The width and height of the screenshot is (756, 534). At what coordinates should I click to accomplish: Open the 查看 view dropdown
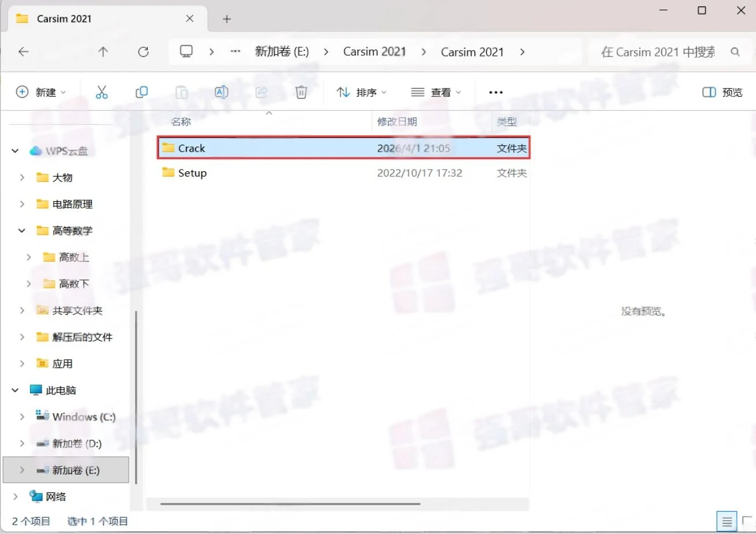(x=436, y=92)
